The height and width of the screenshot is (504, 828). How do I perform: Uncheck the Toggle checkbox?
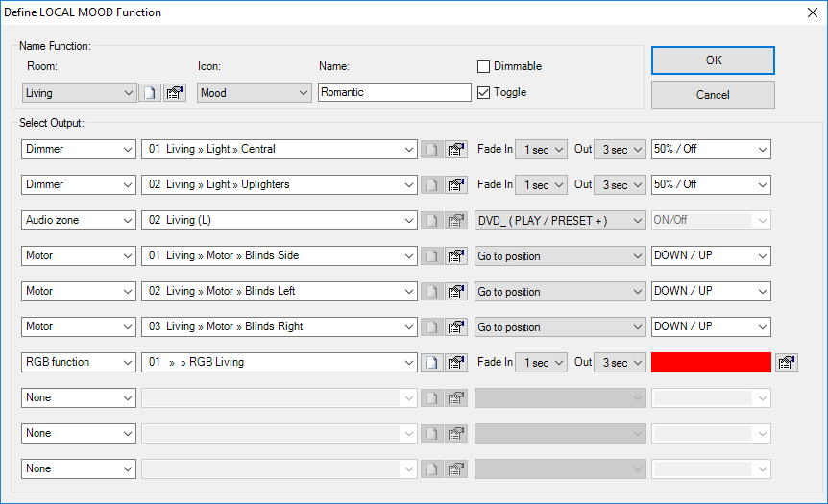pos(484,92)
